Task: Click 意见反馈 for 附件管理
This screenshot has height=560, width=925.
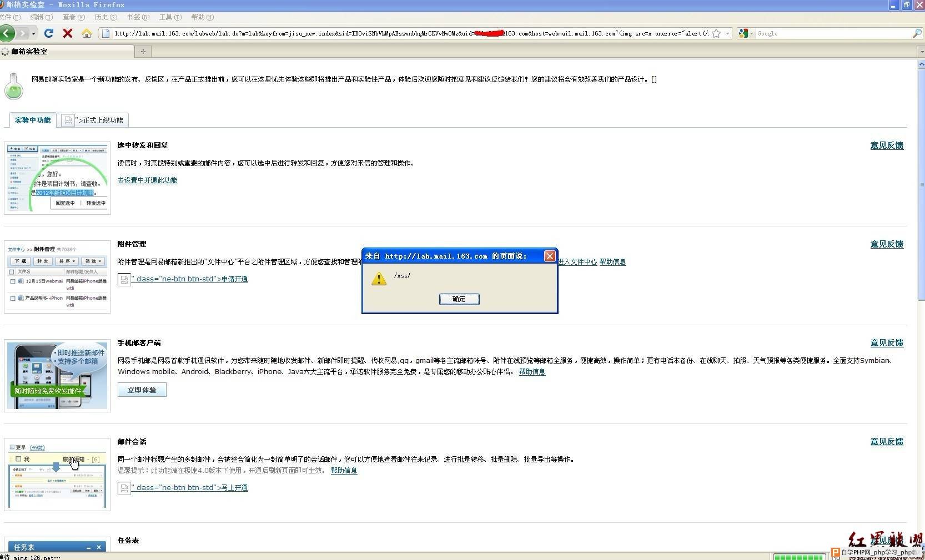Action: [887, 244]
